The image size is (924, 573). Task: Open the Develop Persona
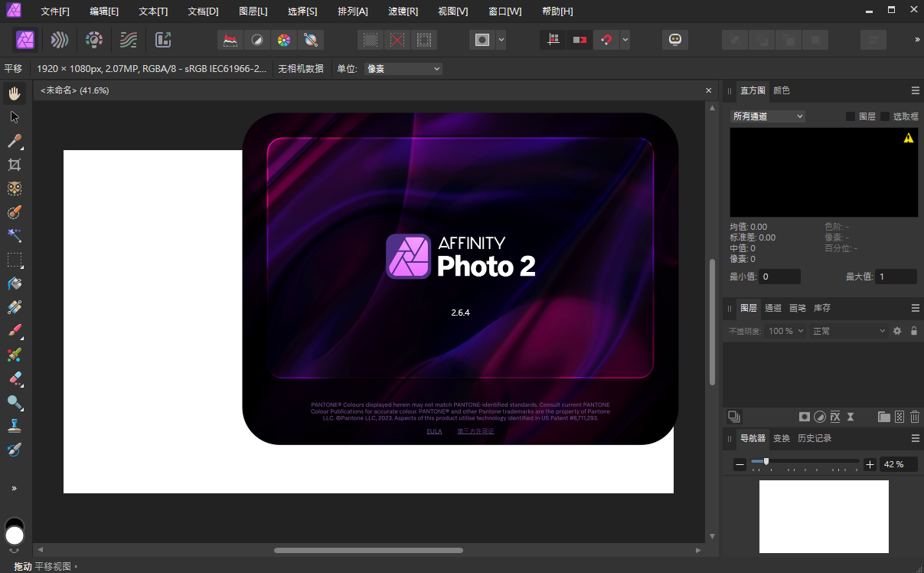[94, 40]
